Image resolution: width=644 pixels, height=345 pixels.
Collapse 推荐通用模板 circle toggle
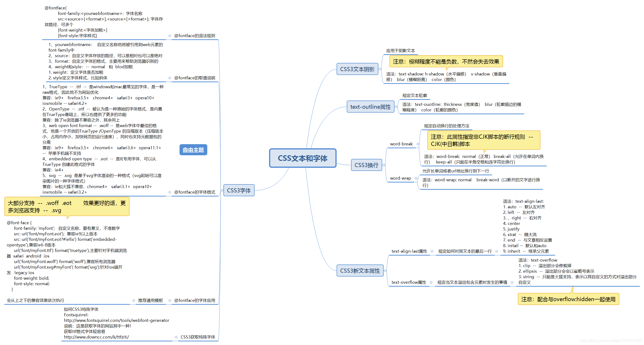pyautogui.click(x=134, y=301)
